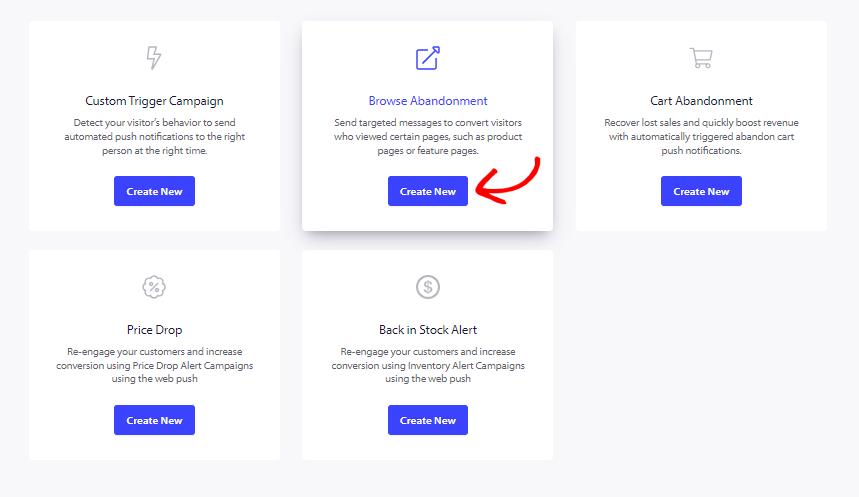Viewport: 859px width, 497px height.
Task: Open the Browse Abandonment title link
Action: click(x=428, y=101)
